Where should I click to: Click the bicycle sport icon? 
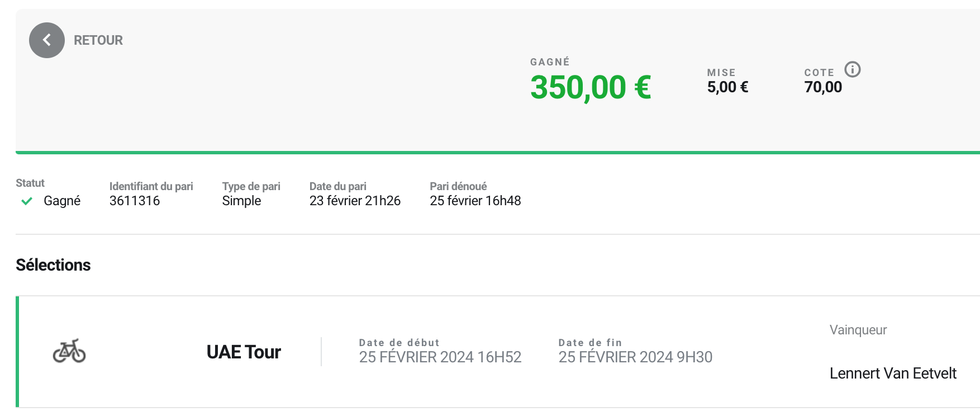coord(69,351)
